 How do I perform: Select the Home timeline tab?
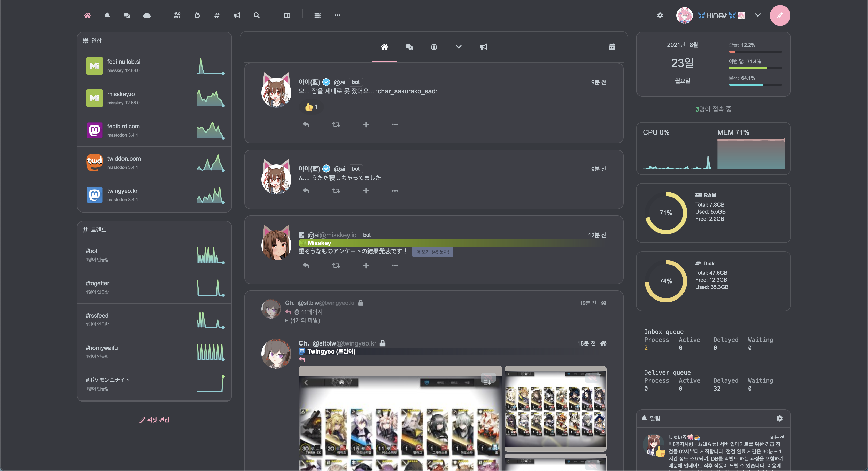tap(384, 47)
